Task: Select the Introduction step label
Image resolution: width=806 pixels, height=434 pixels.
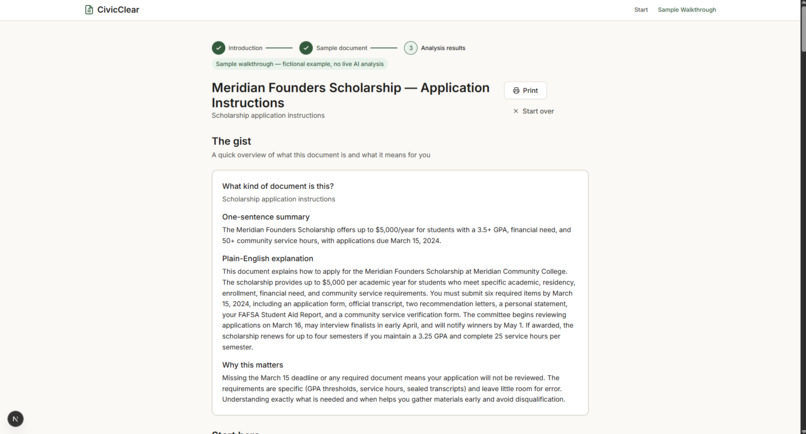Action: point(245,48)
